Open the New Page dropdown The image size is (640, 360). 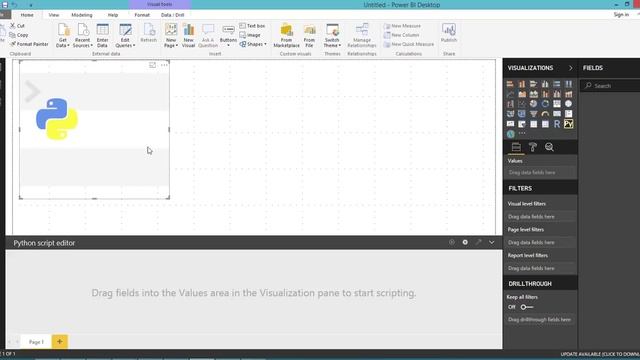171,36
